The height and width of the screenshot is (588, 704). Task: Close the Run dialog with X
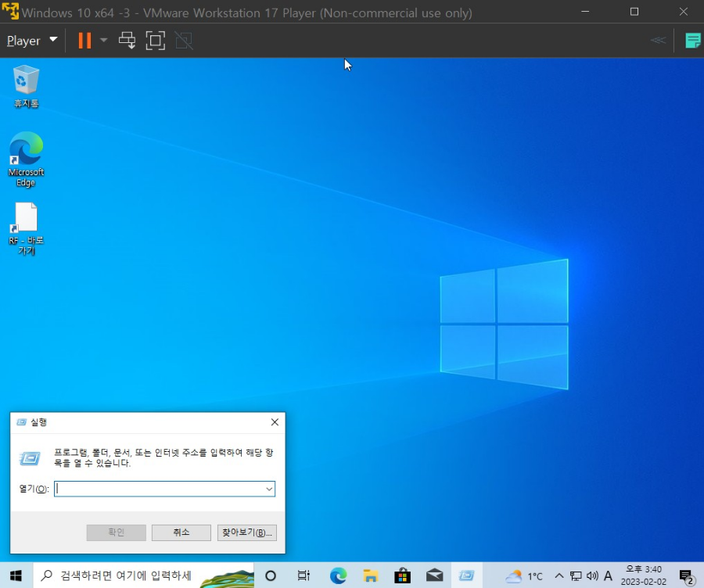(275, 422)
